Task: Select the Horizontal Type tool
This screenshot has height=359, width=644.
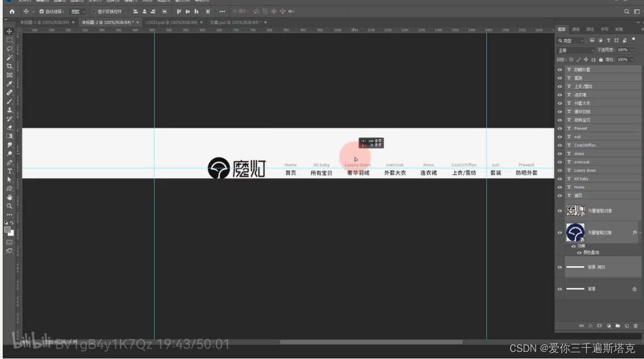Action: pyautogui.click(x=9, y=171)
